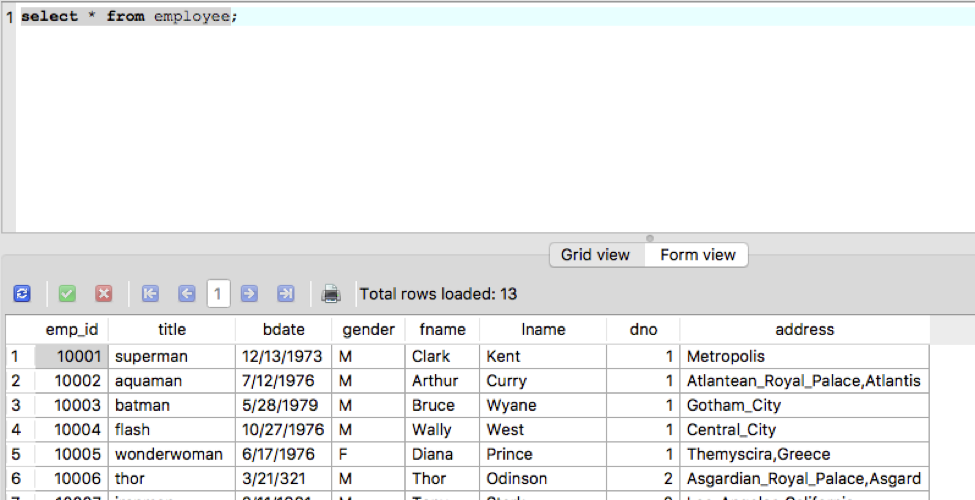Click the splitter handle above results

(650, 238)
